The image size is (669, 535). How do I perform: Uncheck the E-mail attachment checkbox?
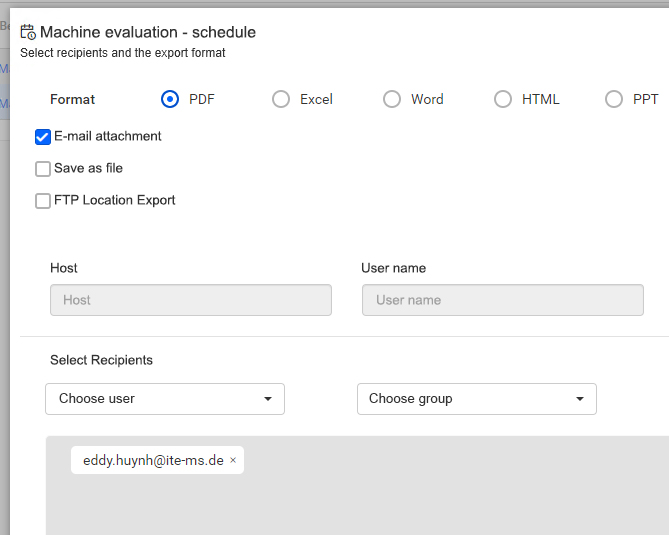pyautogui.click(x=43, y=137)
